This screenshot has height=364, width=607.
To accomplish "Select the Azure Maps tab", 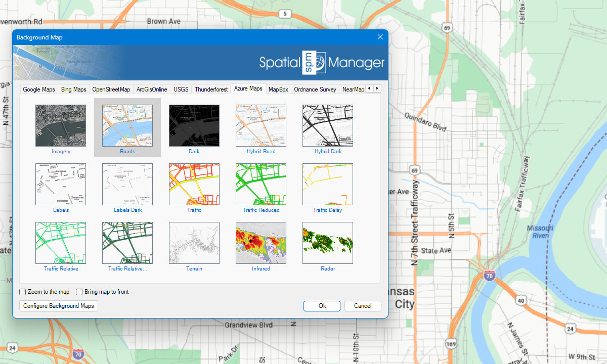I will (x=248, y=88).
